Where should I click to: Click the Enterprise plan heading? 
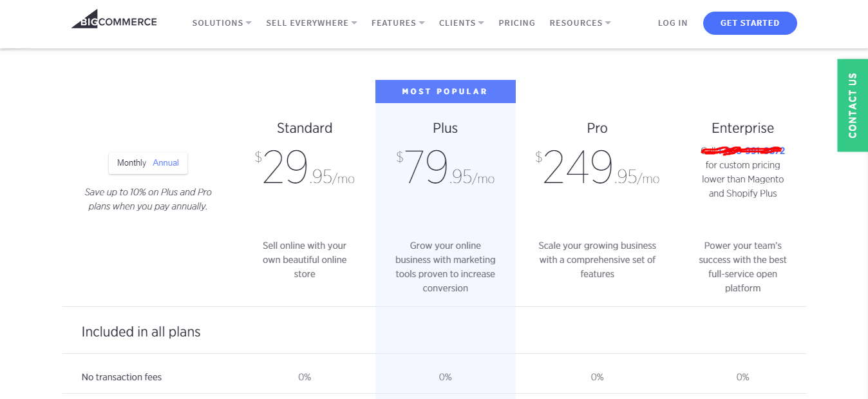(742, 128)
